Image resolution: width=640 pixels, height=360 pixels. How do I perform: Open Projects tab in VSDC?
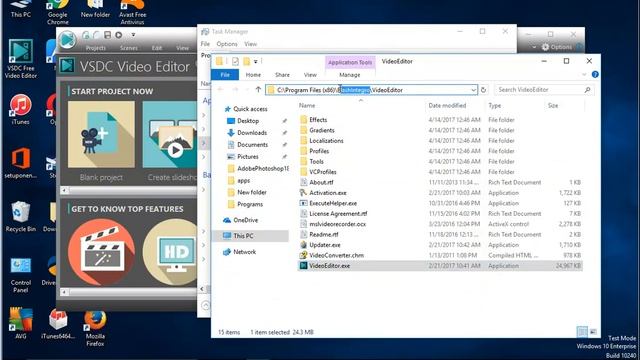coord(96,48)
